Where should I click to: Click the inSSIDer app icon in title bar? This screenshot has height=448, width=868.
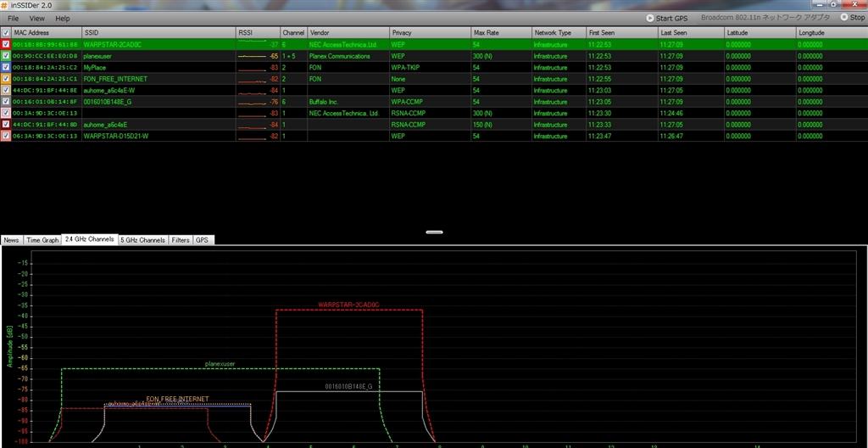click(7, 5)
